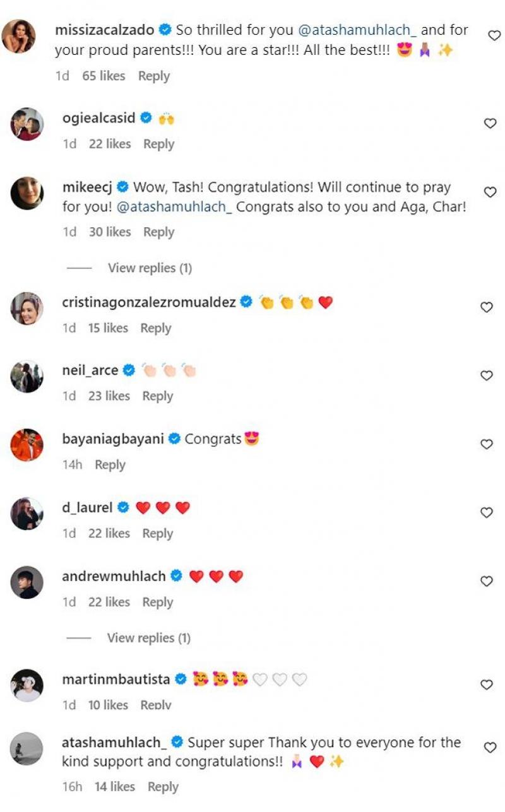Heart cristinagonzalezromualdez's clapping comment
Image resolution: width=505 pixels, height=812 pixels.
pos(487,307)
